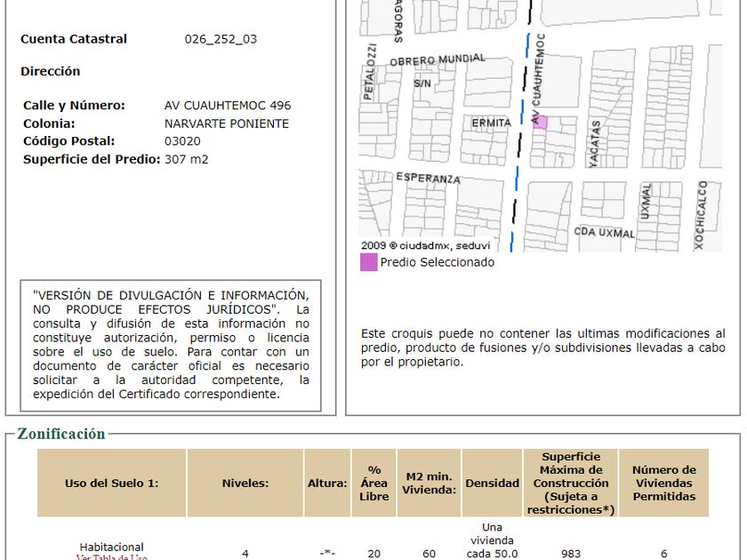Screen dimensions: 747x560
Task: Click the área libre value 20
Action: [374, 554]
